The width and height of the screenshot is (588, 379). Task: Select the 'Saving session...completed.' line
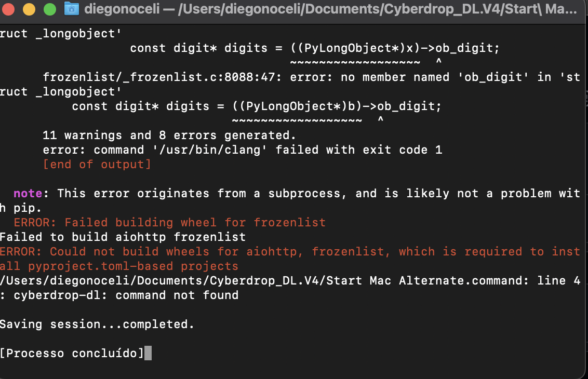tap(97, 324)
